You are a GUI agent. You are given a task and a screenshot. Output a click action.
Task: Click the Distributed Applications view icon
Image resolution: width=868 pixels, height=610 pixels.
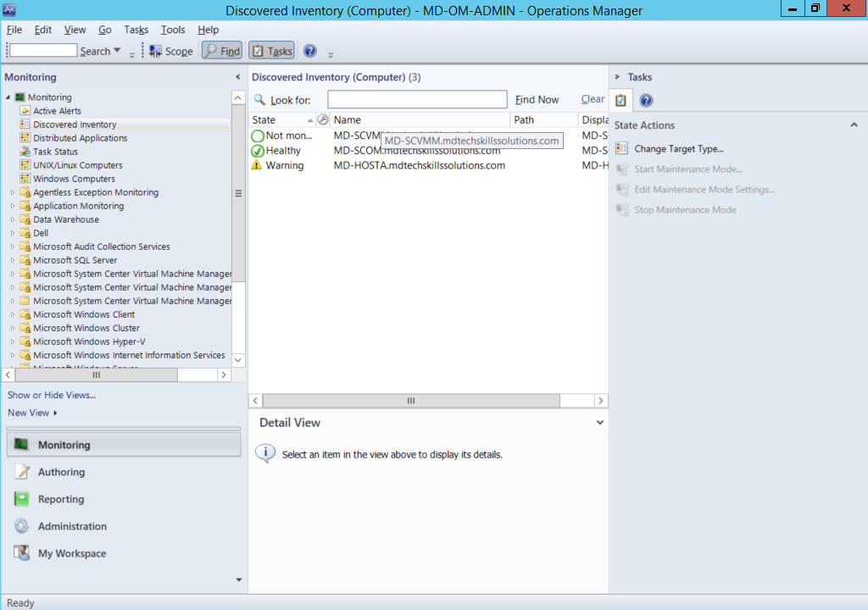click(x=25, y=138)
